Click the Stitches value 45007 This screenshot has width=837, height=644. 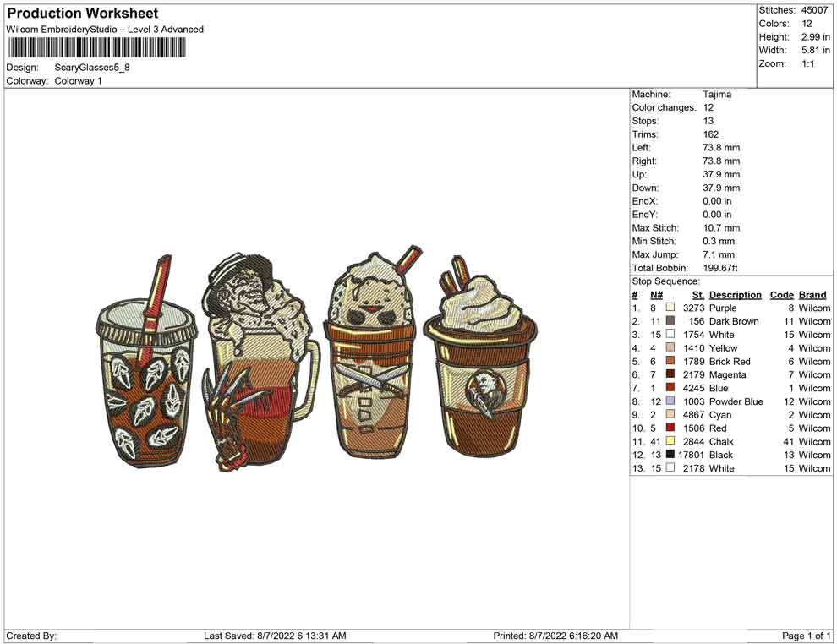pyautogui.click(x=814, y=10)
